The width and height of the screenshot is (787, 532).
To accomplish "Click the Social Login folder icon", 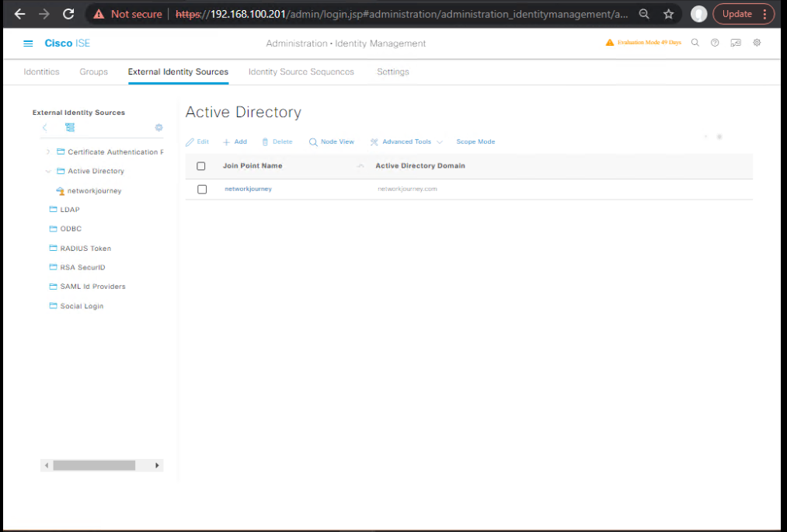I will (53, 306).
